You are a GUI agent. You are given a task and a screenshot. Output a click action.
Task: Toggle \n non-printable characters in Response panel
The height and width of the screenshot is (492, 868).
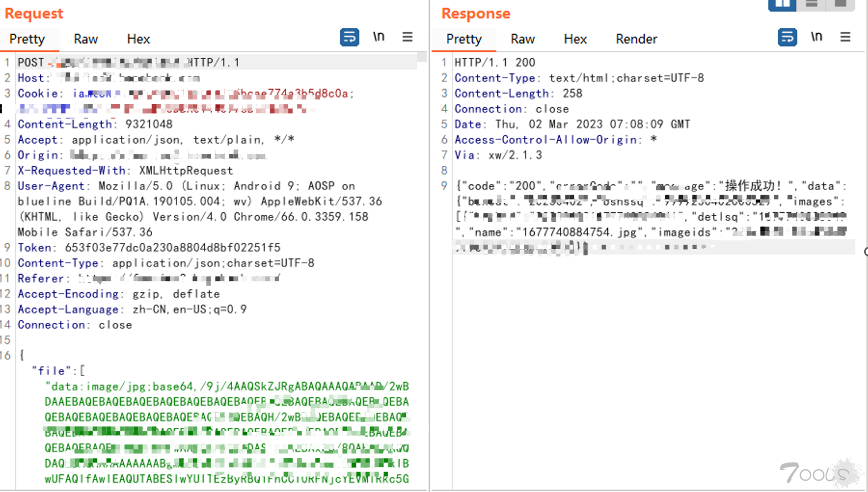pos(816,37)
